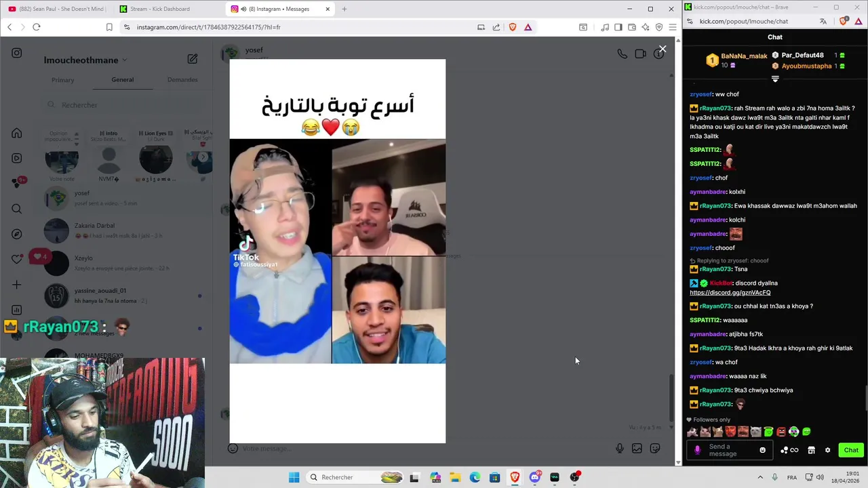Open the yosef conversation row

coord(122,198)
